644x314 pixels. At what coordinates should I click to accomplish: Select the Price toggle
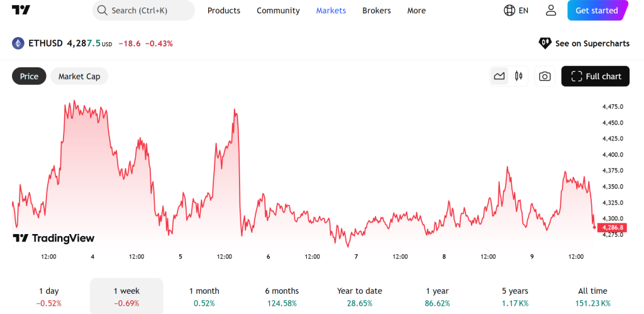click(29, 76)
